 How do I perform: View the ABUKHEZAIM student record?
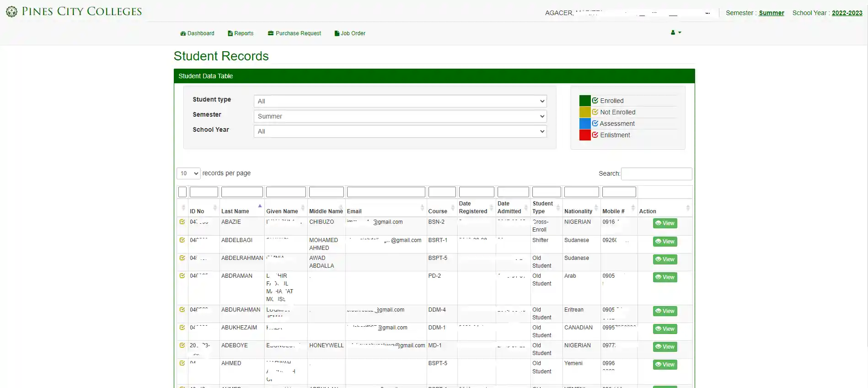click(x=665, y=329)
